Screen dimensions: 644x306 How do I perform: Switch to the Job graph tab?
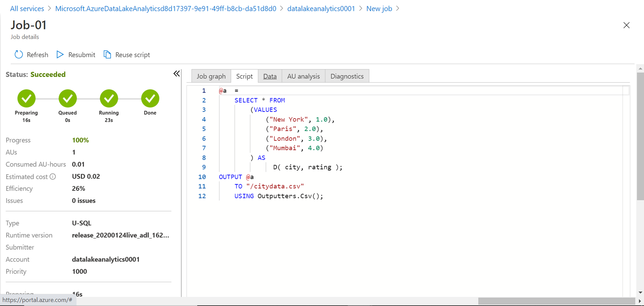tap(211, 76)
